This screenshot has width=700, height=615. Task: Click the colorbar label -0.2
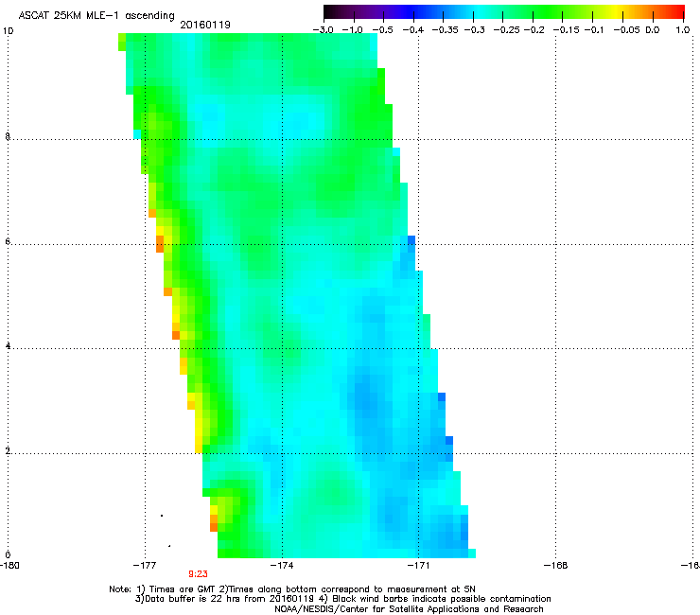[x=534, y=30]
